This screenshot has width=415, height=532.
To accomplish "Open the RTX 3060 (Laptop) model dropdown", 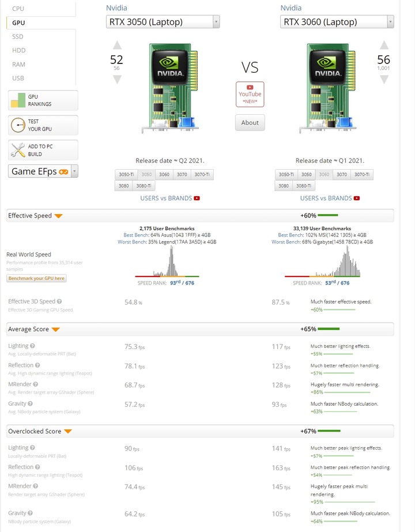I will point(337,22).
